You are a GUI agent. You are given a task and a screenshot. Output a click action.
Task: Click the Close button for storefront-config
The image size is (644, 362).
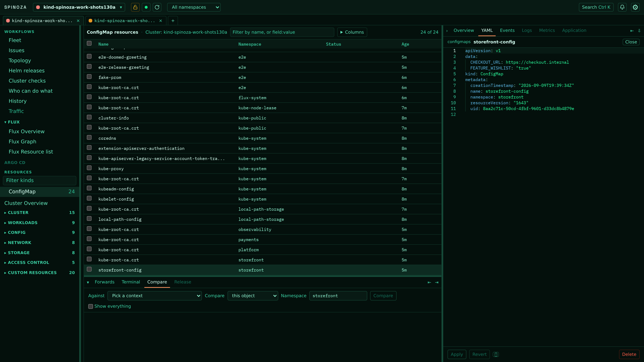pos(631,42)
